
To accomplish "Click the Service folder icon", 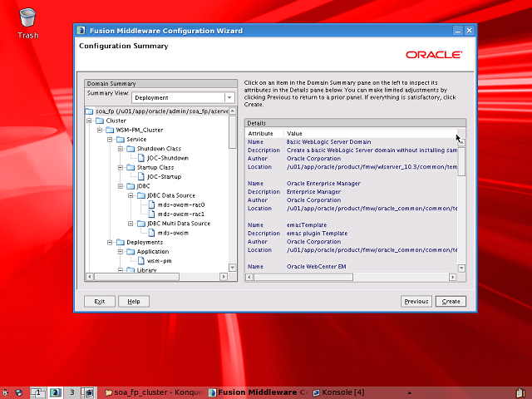I will click(x=120, y=140).
